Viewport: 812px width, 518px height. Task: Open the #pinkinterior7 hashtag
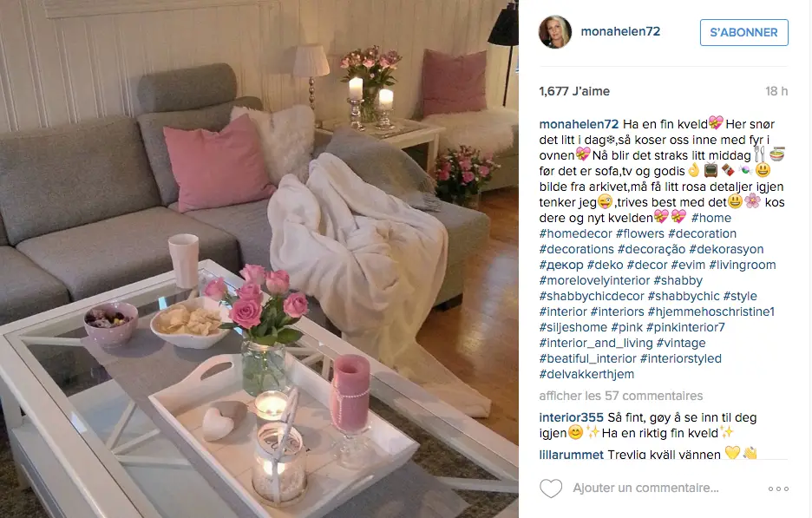(685, 327)
